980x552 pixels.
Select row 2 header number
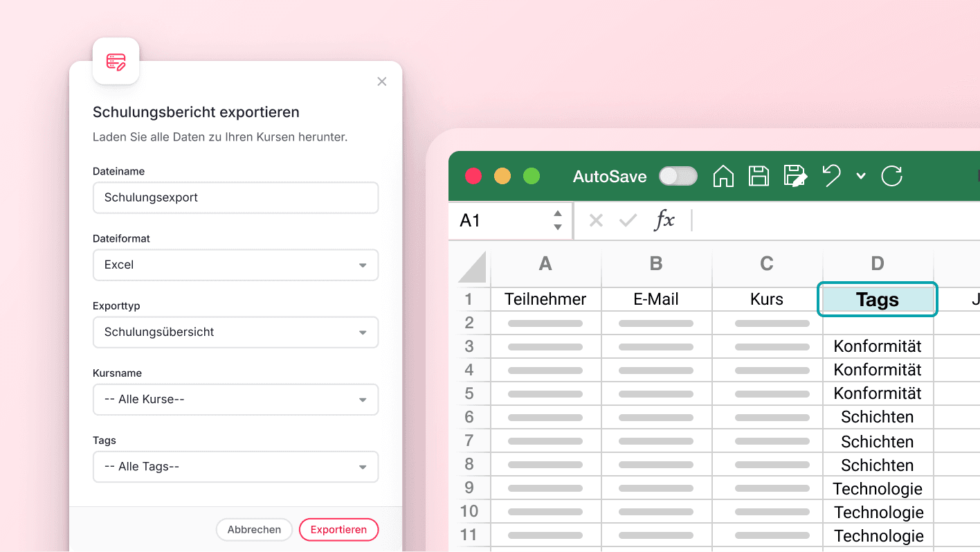click(x=469, y=323)
